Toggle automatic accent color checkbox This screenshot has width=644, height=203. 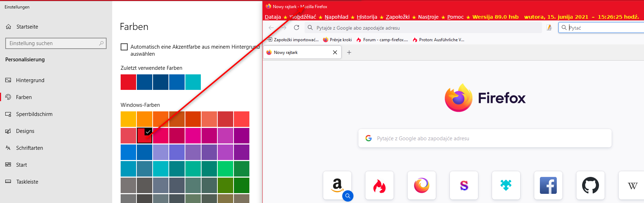tap(124, 47)
